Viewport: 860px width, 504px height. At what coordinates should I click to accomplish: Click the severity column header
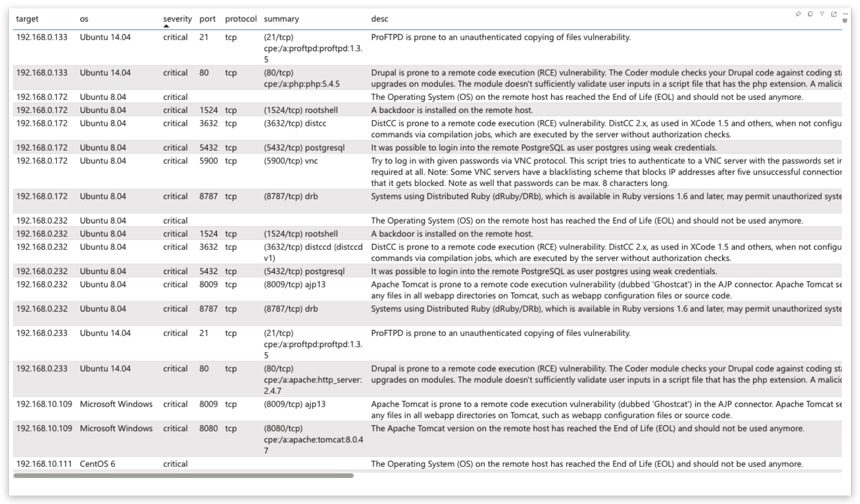tap(177, 19)
